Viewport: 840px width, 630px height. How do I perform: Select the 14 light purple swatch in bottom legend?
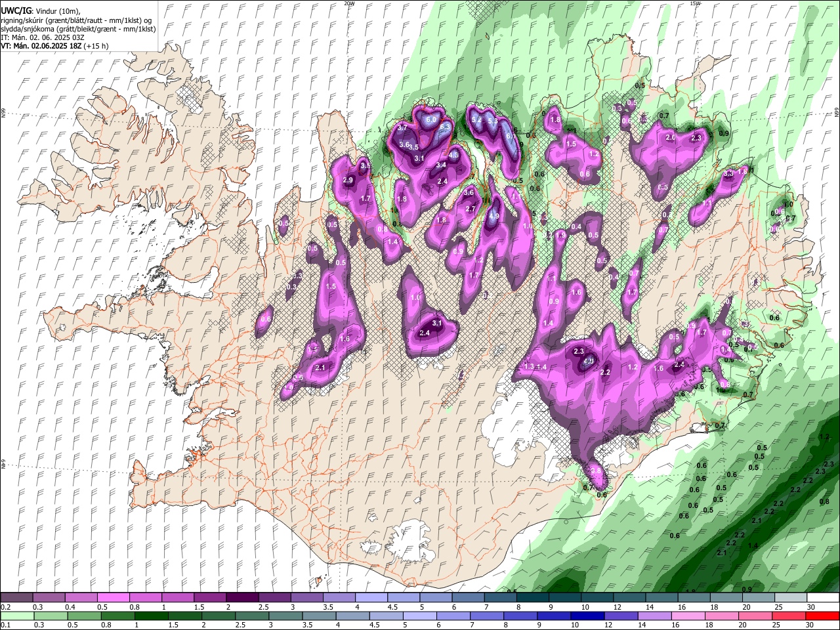click(656, 616)
